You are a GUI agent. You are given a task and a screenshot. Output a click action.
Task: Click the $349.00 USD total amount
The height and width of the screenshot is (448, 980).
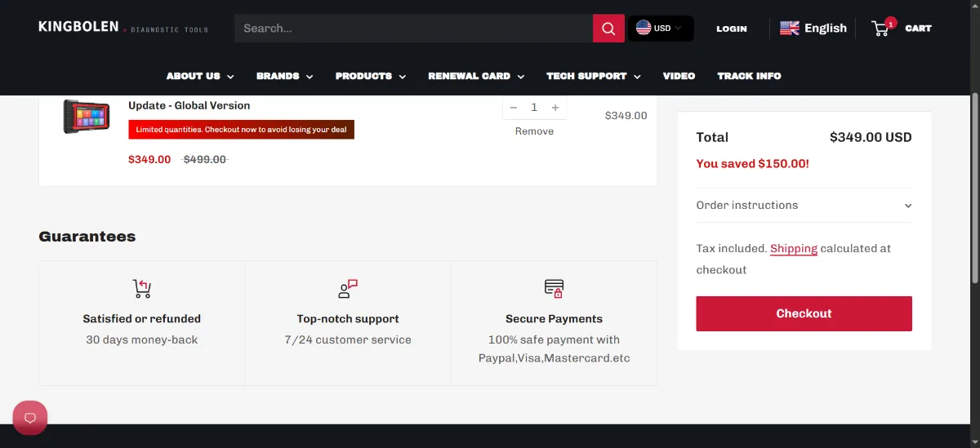(x=871, y=137)
